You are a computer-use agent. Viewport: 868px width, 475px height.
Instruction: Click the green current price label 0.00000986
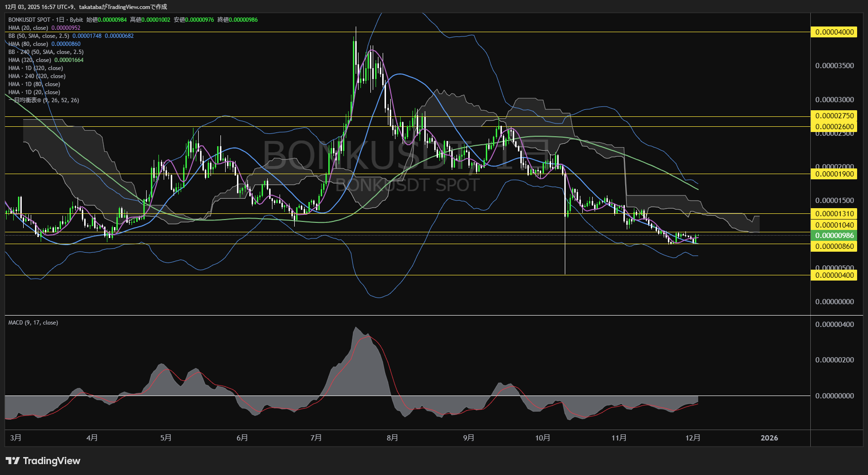tap(834, 236)
